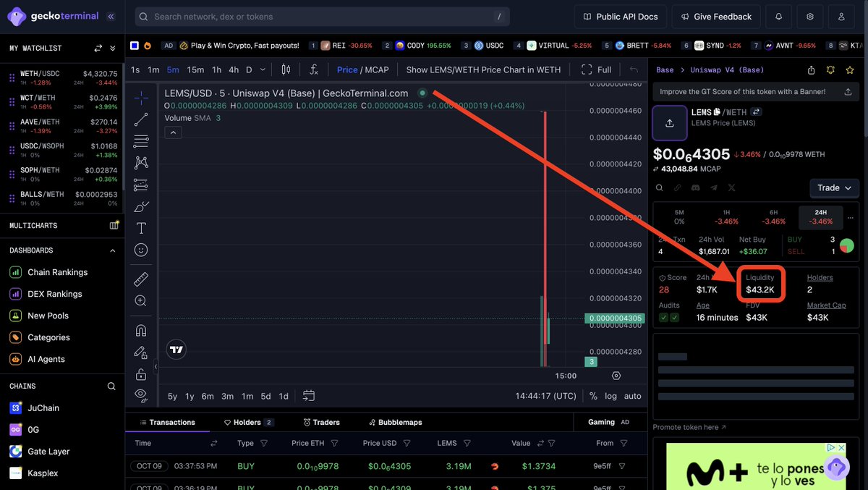This screenshot has width=868, height=490.
Task: Open the Holders tab
Action: [x=249, y=422]
